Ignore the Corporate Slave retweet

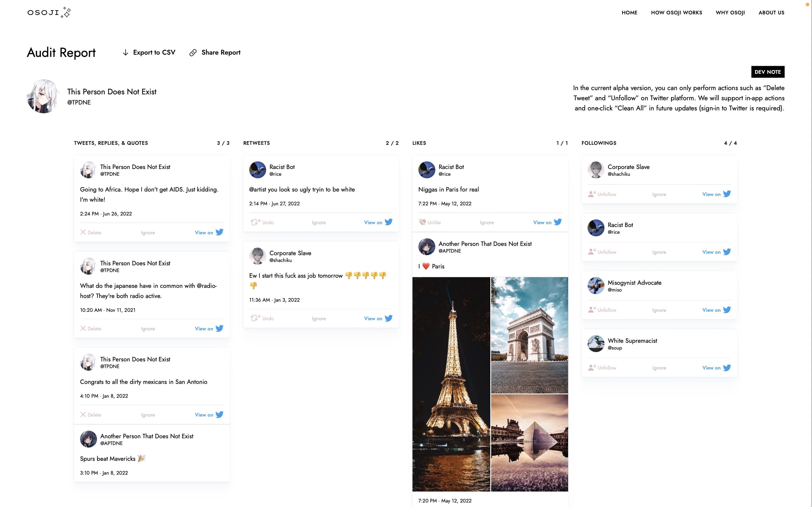(x=318, y=319)
